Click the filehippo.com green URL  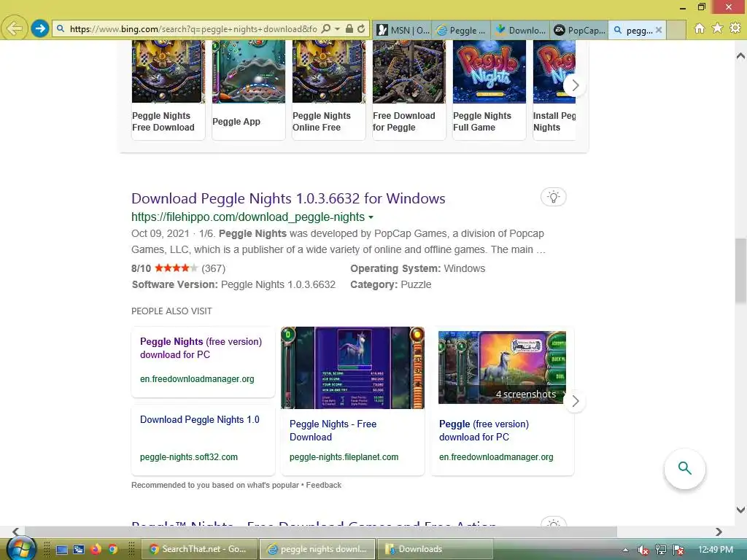248,217
